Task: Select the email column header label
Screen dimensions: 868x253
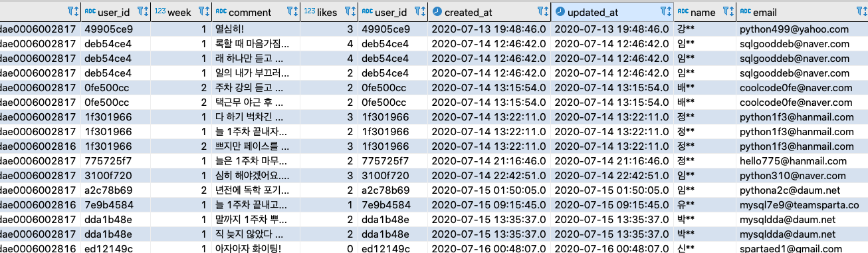Action: (765, 12)
